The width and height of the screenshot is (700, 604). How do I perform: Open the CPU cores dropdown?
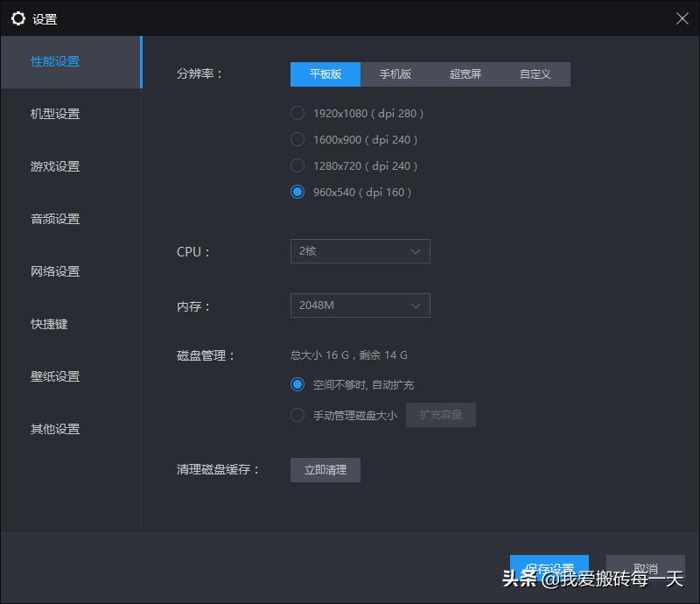(x=360, y=251)
